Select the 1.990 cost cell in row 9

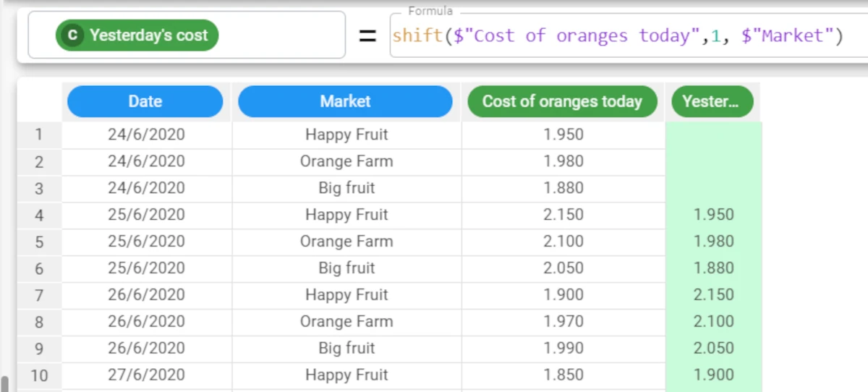(x=563, y=349)
